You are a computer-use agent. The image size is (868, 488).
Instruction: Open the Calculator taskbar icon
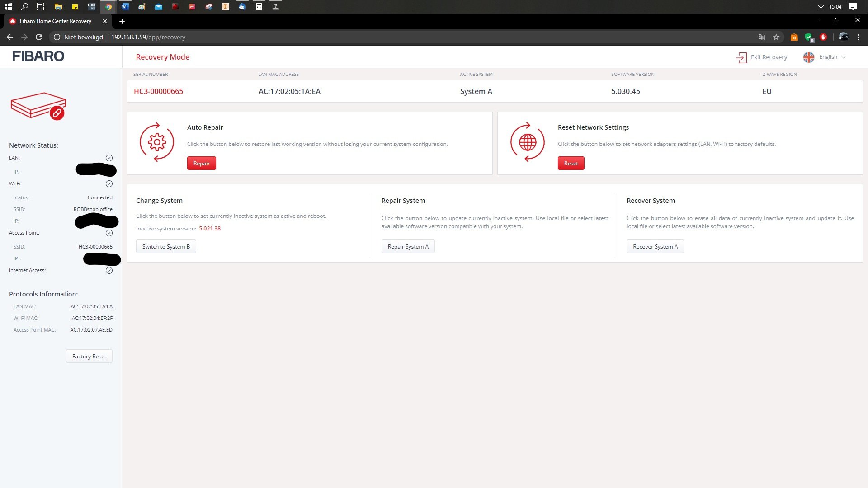point(259,6)
